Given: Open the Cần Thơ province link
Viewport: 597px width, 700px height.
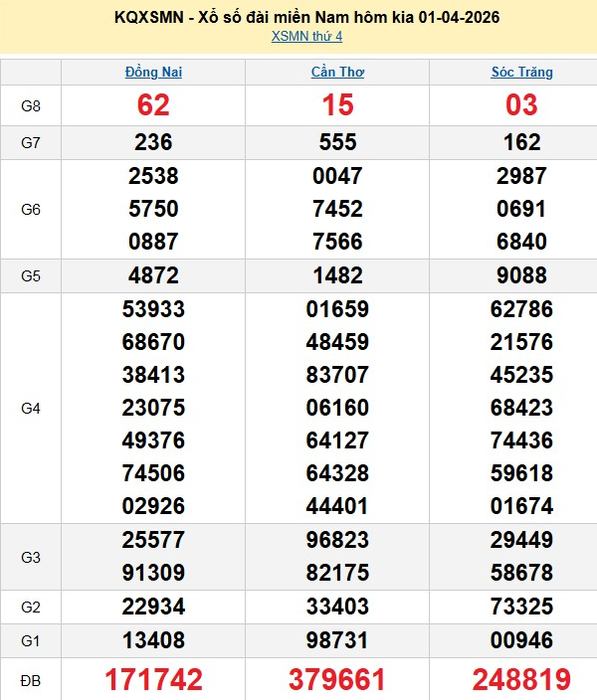Looking at the screenshot, I should (337, 73).
